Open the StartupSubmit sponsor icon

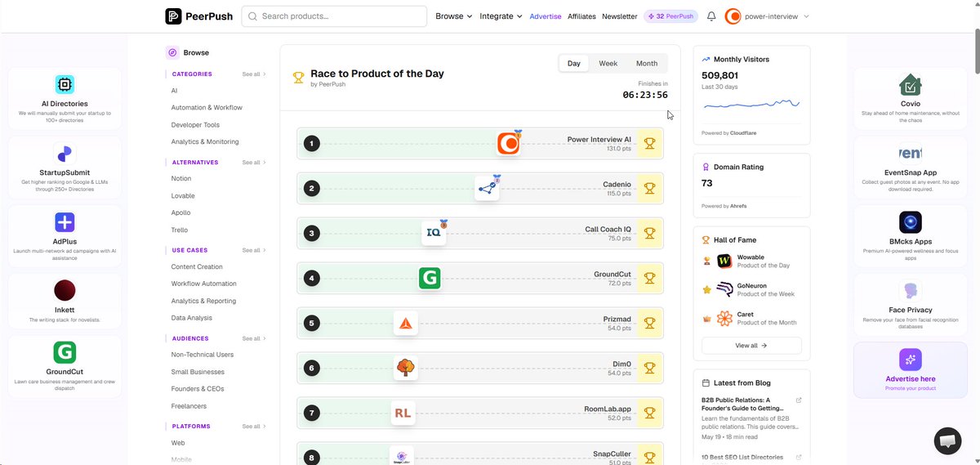pyautogui.click(x=65, y=153)
